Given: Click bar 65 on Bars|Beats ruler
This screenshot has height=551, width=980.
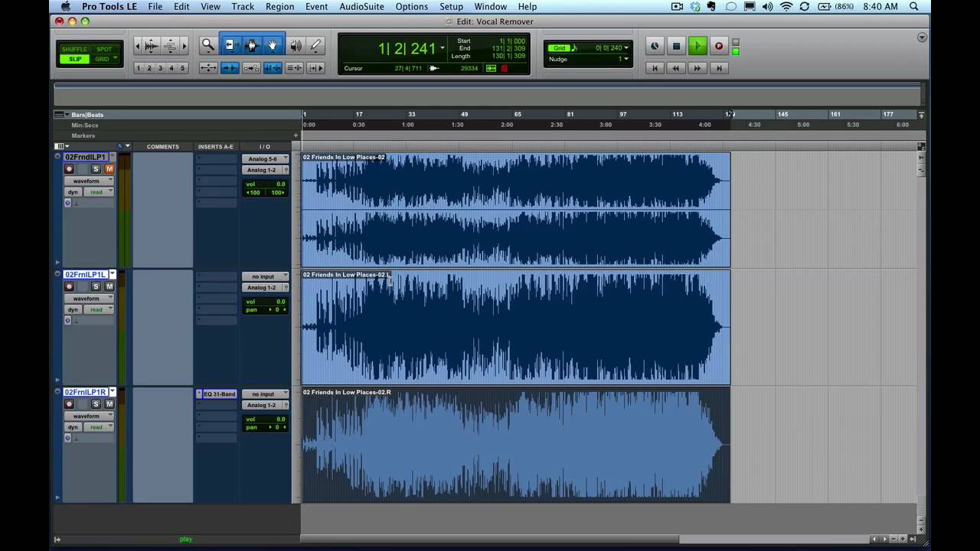Looking at the screenshot, I should [x=518, y=115].
